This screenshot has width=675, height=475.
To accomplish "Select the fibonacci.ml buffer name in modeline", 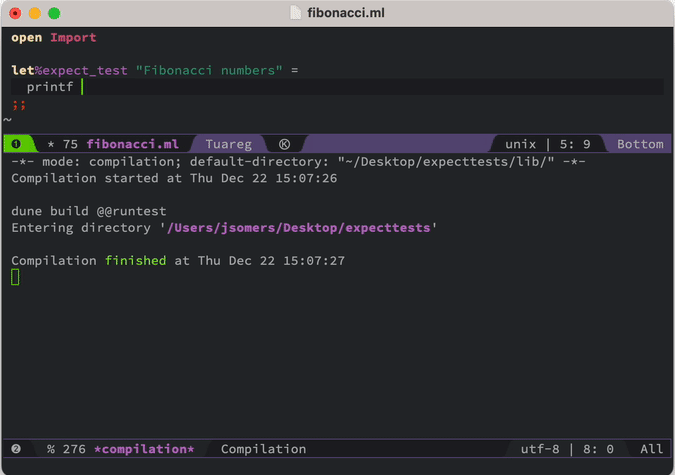I will 132,144.
